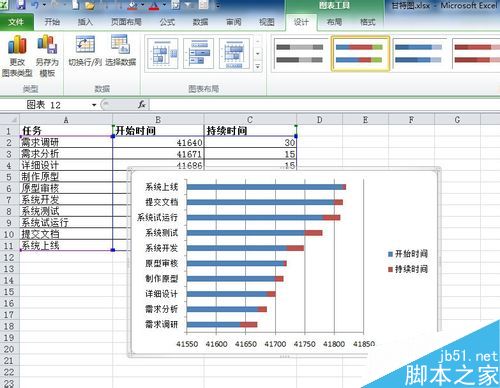Click cell B3 with value 41671
This screenshot has width=500, height=388.
point(158,154)
